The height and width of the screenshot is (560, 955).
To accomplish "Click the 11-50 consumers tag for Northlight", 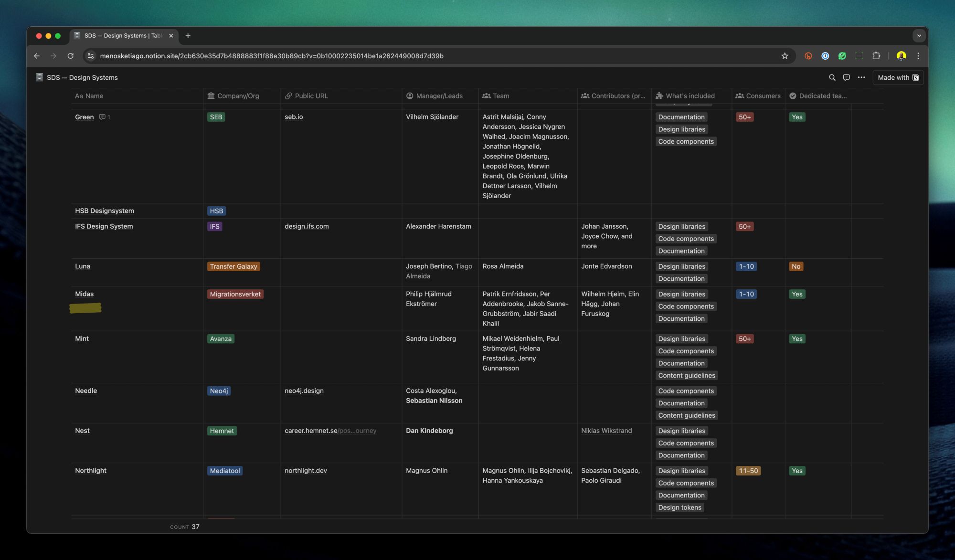I will [x=748, y=471].
